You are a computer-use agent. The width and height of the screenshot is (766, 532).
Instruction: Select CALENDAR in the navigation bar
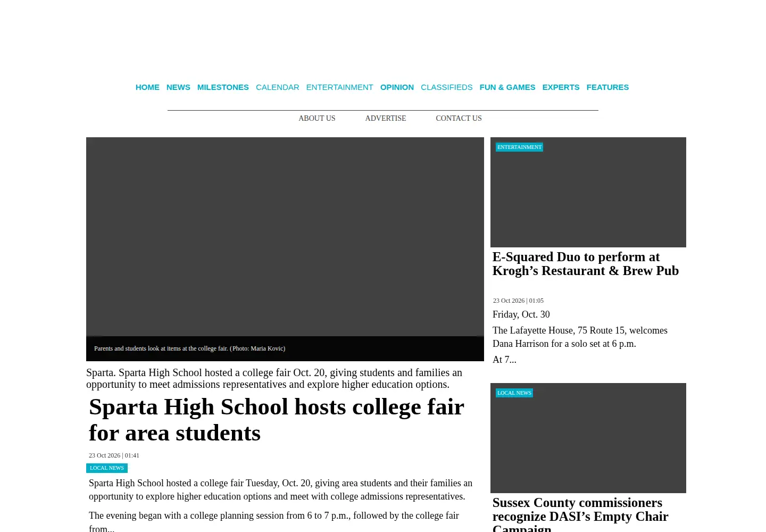click(x=278, y=87)
